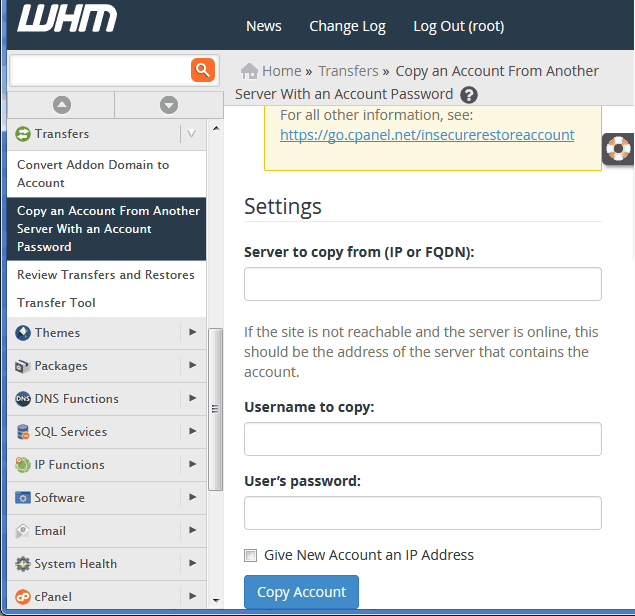Image resolution: width=635 pixels, height=616 pixels.
Task: Click the Software section icon
Action: [x=23, y=498]
